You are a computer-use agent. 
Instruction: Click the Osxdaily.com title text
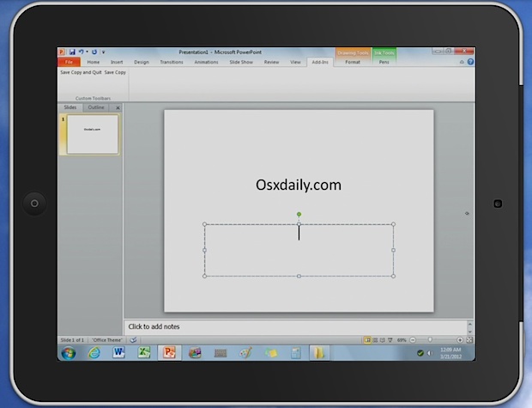point(299,186)
